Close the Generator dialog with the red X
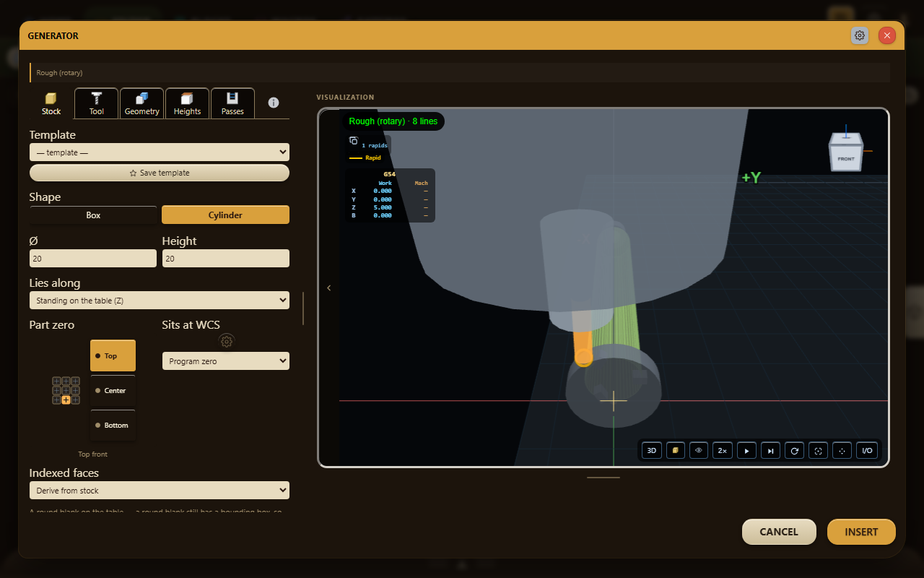 click(887, 35)
